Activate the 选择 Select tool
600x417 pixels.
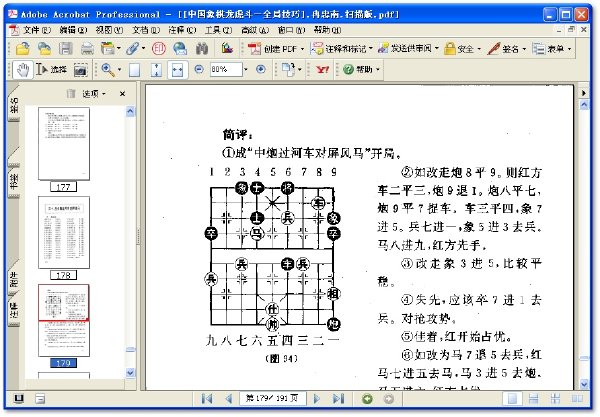click(x=51, y=70)
